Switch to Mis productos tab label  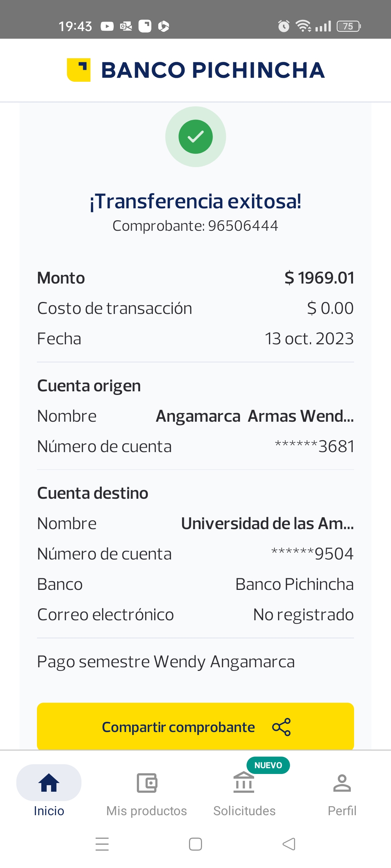pos(147,811)
